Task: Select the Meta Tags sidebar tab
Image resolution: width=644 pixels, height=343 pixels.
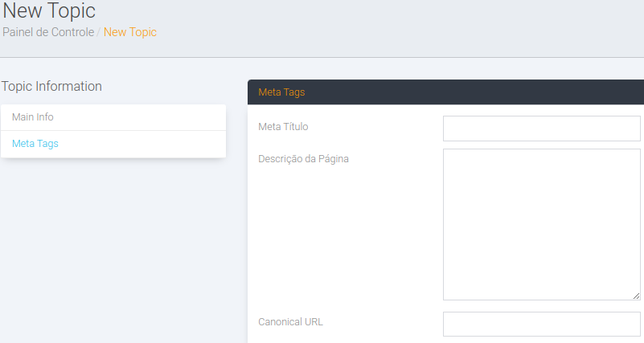Action: 113,144
